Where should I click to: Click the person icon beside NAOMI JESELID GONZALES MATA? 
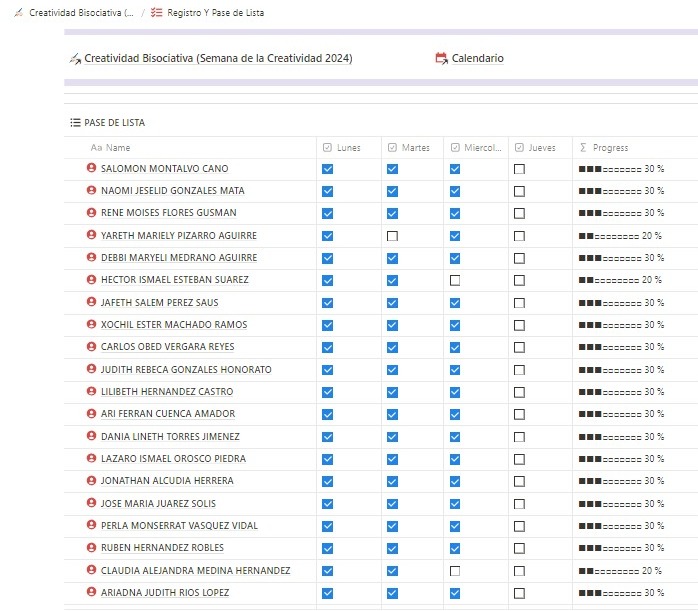click(91, 190)
